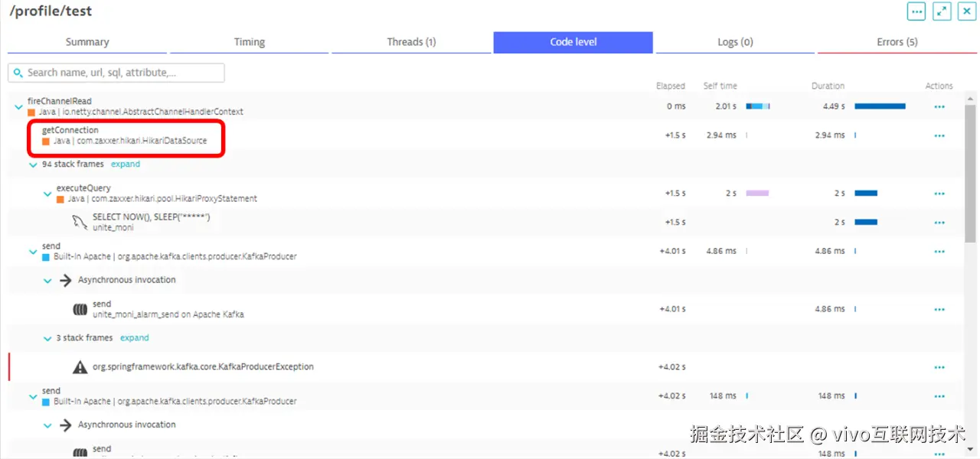Viewport: 980px width, 459px height.
Task: Select org.springframework.kafka.core.KafkaProducerException text
Action: click(x=203, y=367)
